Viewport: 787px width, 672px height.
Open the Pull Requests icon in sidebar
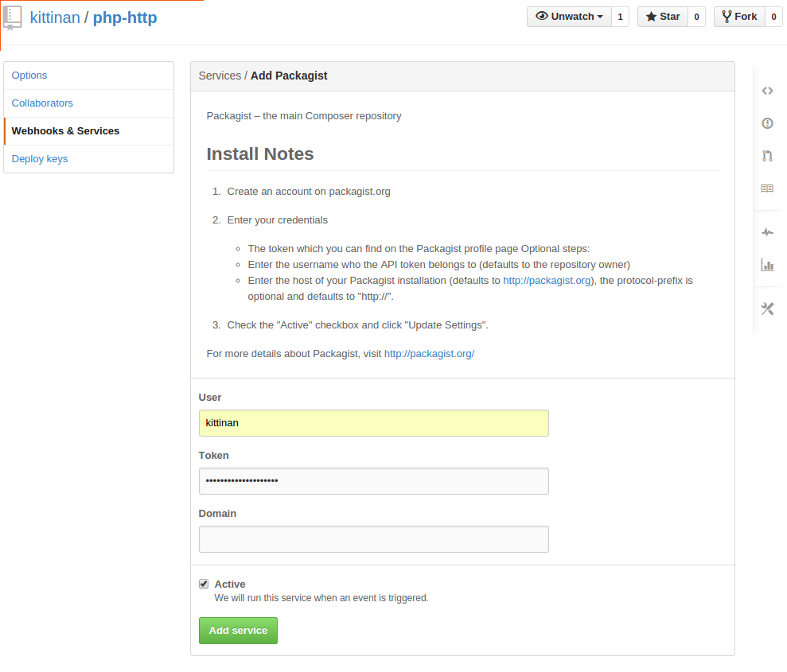point(767,156)
